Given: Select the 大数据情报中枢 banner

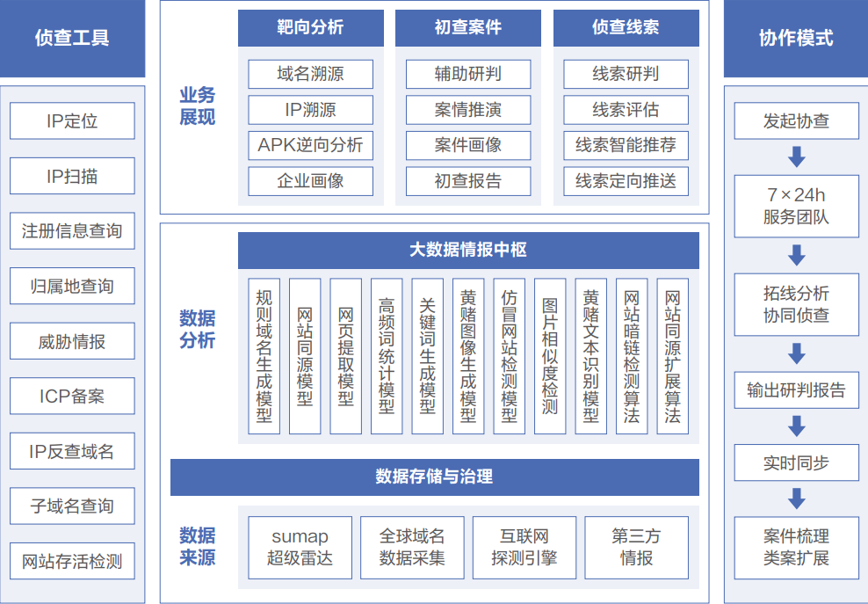Looking at the screenshot, I should [467, 250].
